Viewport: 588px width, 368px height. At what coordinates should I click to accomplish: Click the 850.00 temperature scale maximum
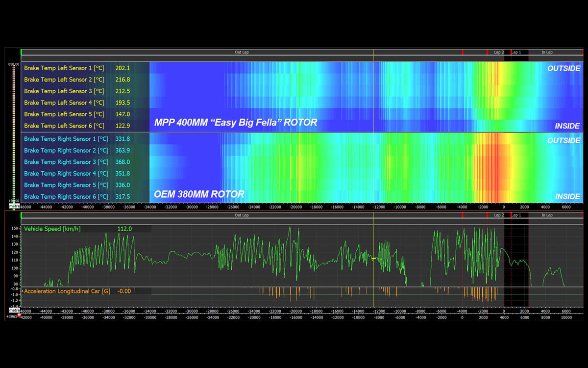click(14, 64)
